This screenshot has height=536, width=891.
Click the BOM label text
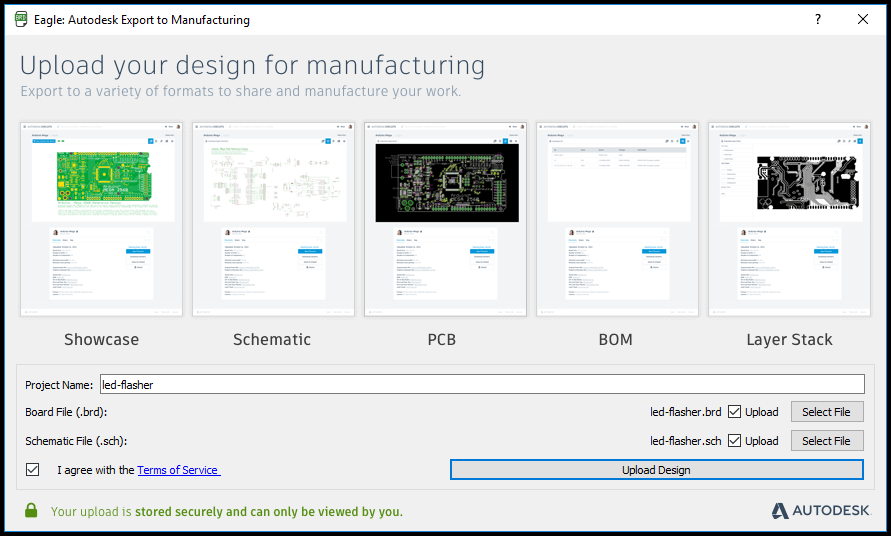coord(615,339)
